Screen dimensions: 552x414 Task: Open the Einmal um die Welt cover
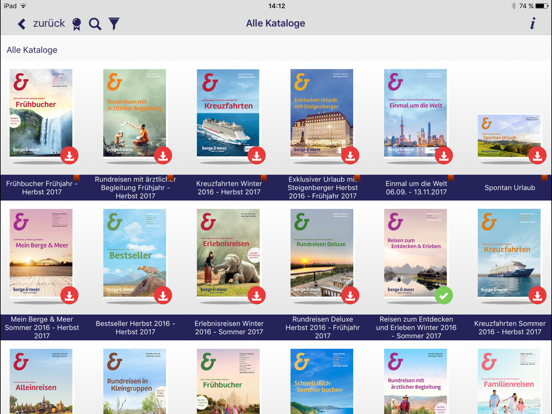[x=415, y=113]
